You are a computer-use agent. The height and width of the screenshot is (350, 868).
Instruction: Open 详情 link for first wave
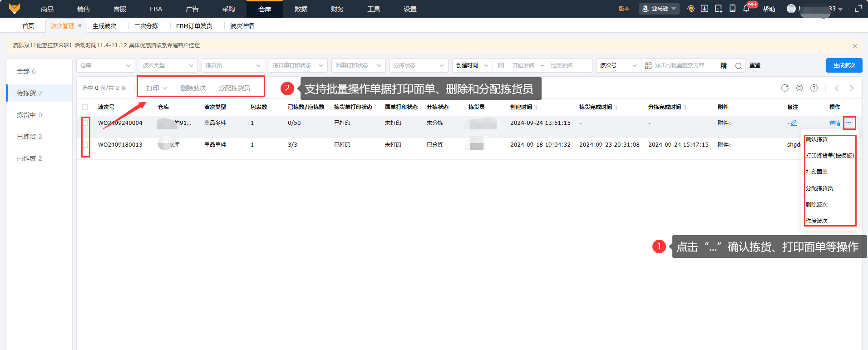pyautogui.click(x=834, y=123)
